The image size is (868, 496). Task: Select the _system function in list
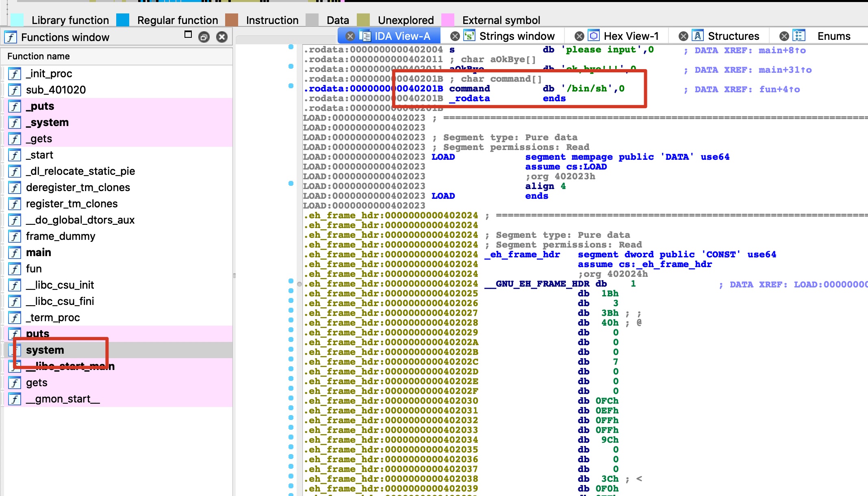coord(47,122)
